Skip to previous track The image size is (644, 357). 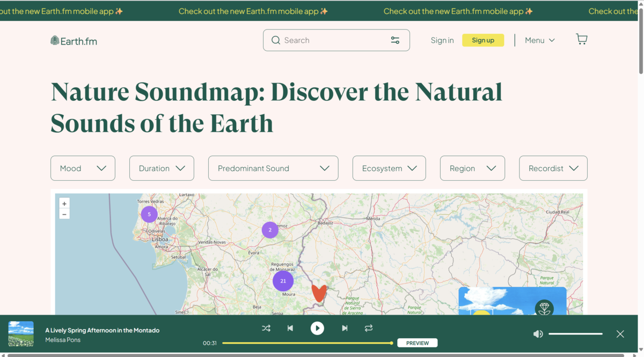[290, 328]
